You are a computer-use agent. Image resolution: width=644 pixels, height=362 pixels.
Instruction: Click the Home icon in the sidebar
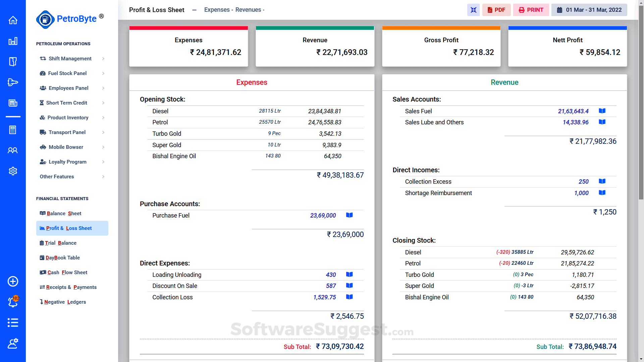point(13,20)
